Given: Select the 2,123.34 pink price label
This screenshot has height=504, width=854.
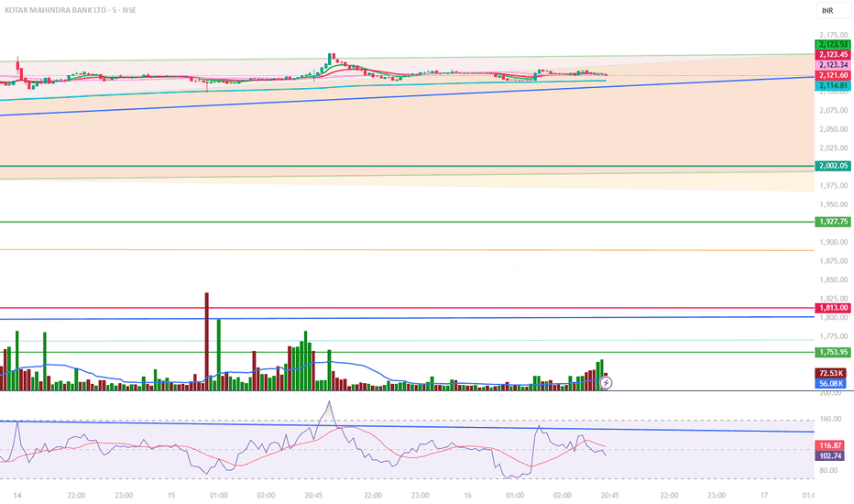Looking at the screenshot, I should coord(833,65).
